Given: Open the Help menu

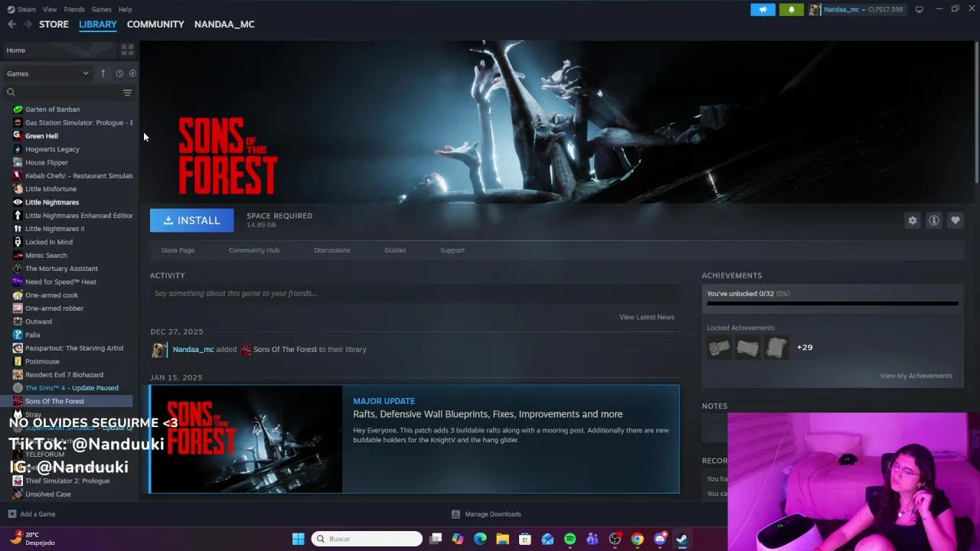Looking at the screenshot, I should (x=125, y=9).
